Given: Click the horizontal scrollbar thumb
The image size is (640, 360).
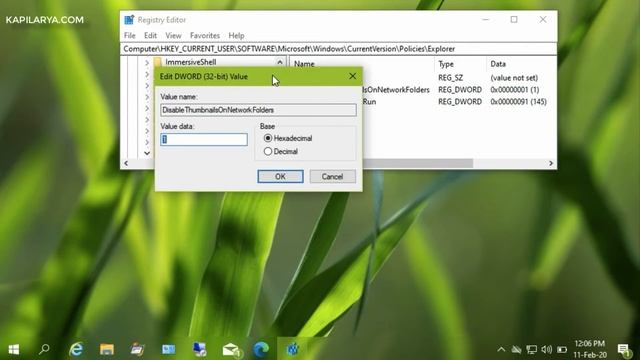Looking at the screenshot, I should click(418, 163).
